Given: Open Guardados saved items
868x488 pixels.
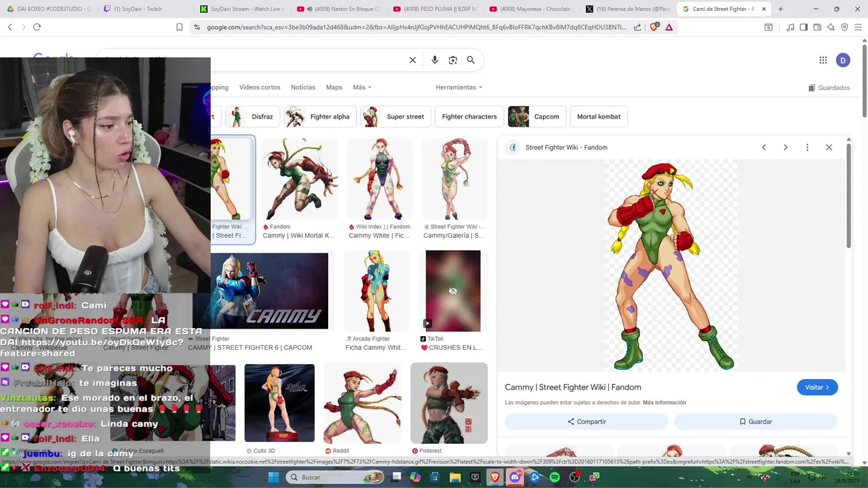Looking at the screenshot, I should coord(829,88).
